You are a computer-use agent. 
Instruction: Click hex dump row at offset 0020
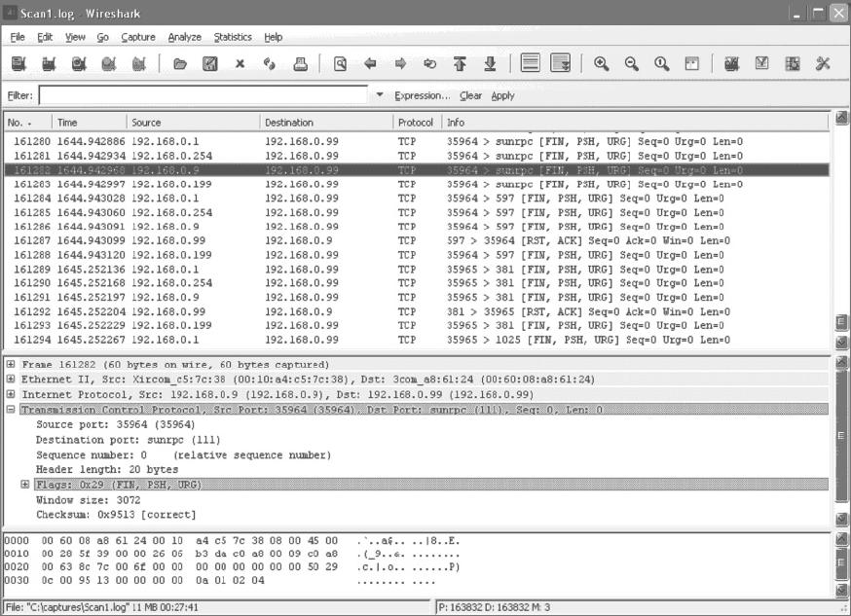[233, 566]
